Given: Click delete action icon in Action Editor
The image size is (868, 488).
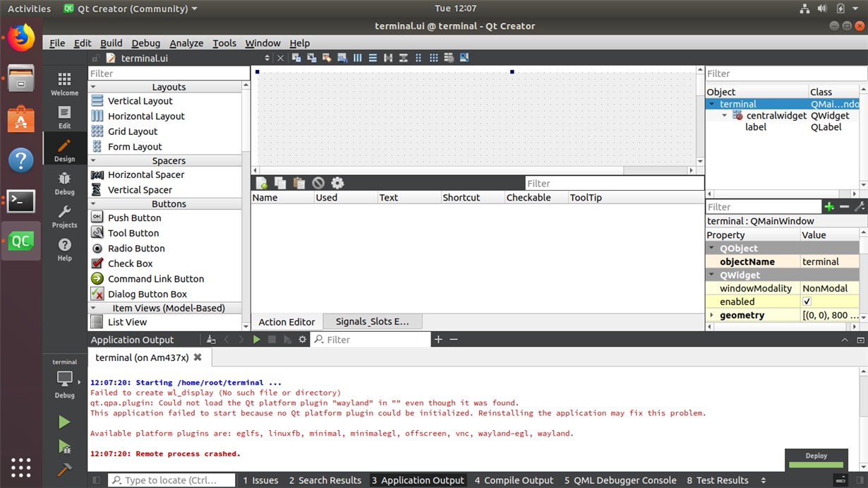Looking at the screenshot, I should (x=318, y=183).
